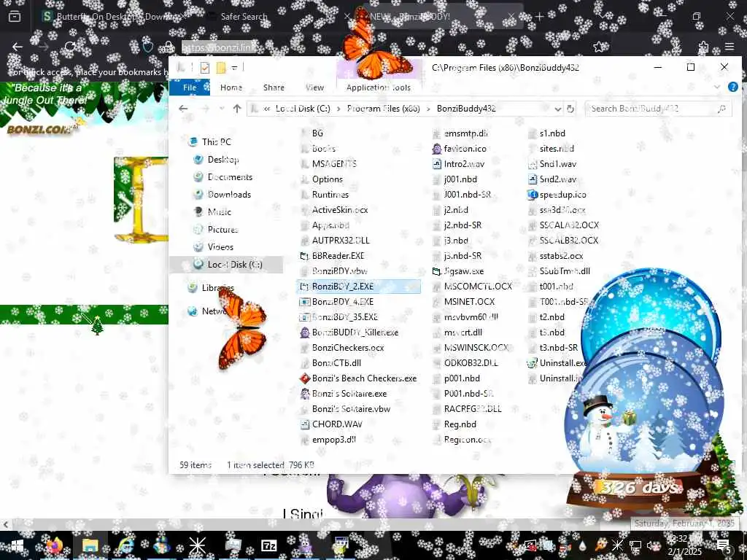The image size is (747, 560).
Task: Click the volume speaker tray icon
Action: tap(651, 545)
